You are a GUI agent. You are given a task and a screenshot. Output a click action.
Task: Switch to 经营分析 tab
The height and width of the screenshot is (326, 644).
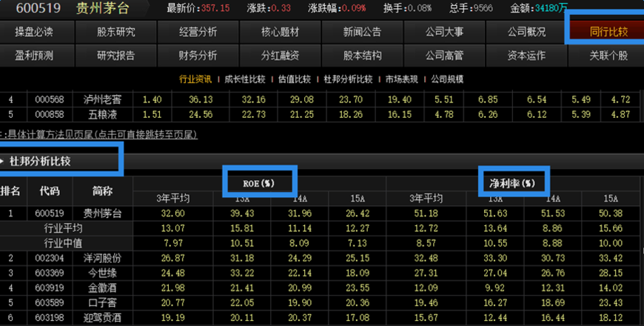pyautogui.click(x=198, y=32)
